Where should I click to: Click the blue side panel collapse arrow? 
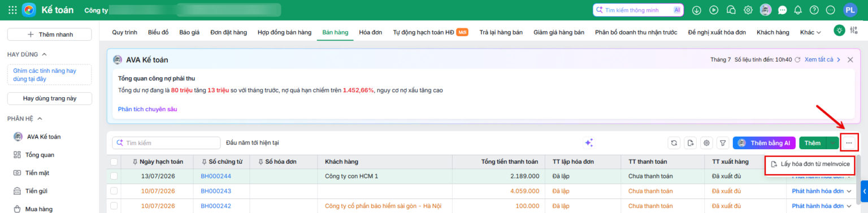tap(864, 191)
